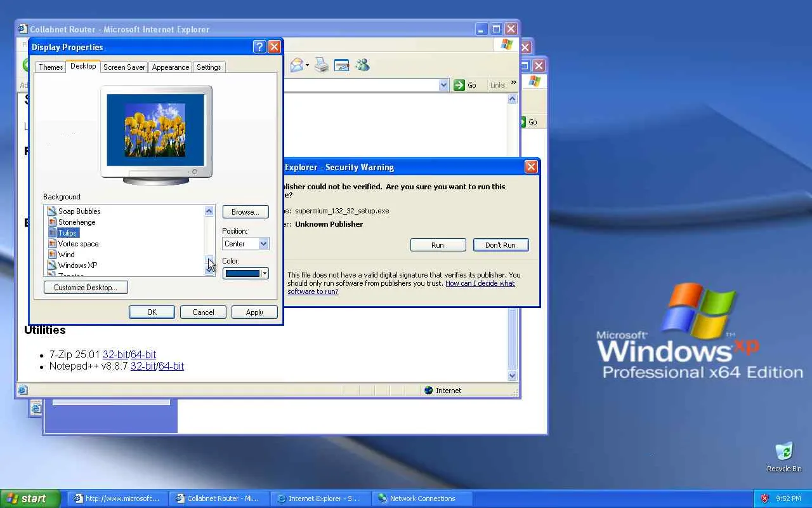
Task: Select the Desktop tab
Action: pyautogui.click(x=83, y=66)
